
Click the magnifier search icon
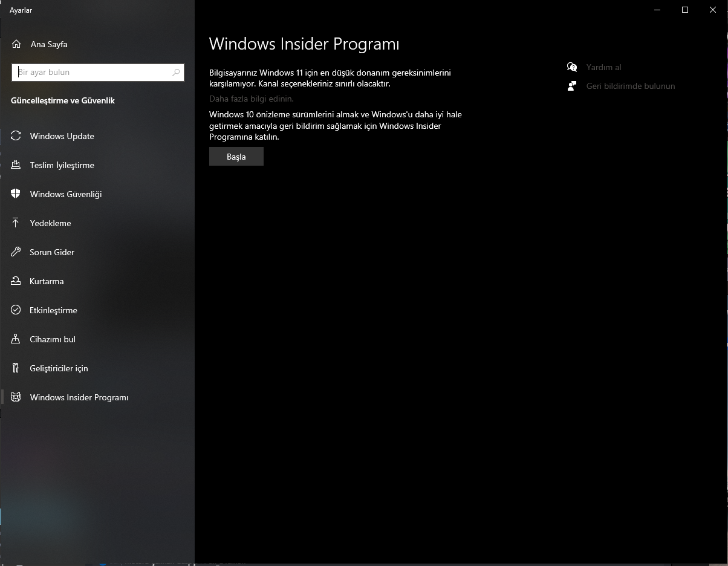(x=176, y=72)
